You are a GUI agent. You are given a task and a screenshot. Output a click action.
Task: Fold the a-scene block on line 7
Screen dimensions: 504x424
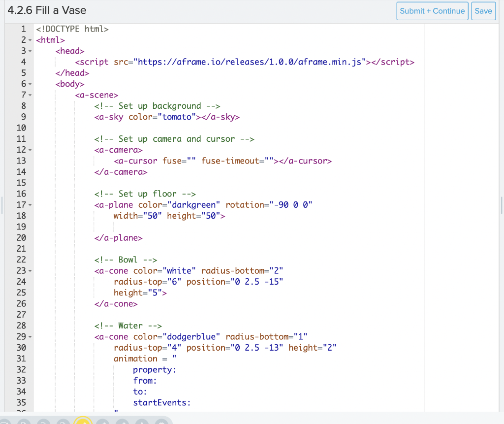coord(30,95)
